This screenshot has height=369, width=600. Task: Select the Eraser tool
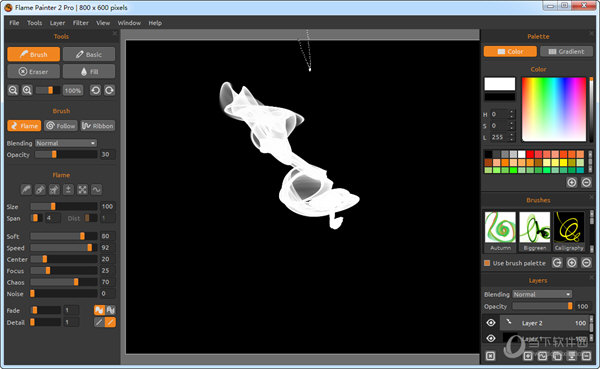pyautogui.click(x=34, y=72)
